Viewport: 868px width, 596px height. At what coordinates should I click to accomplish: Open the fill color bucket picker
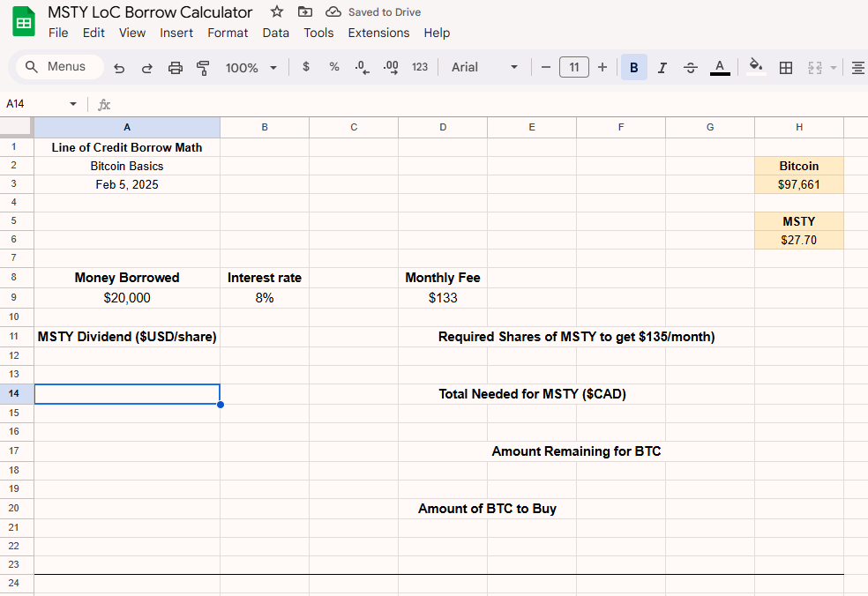tap(756, 66)
